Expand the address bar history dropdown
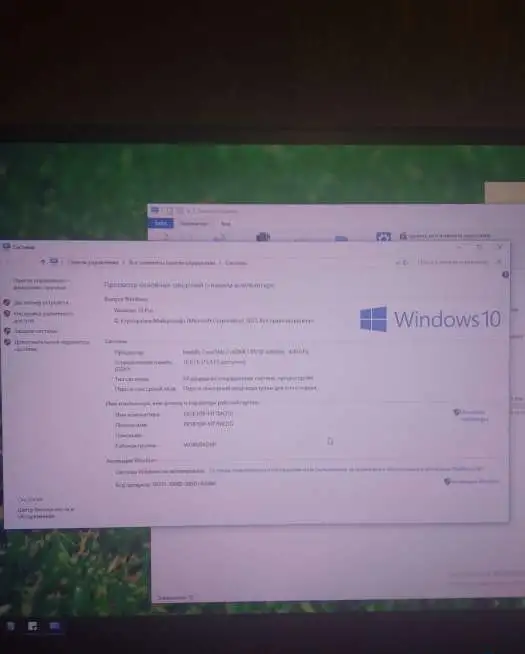 point(398,262)
